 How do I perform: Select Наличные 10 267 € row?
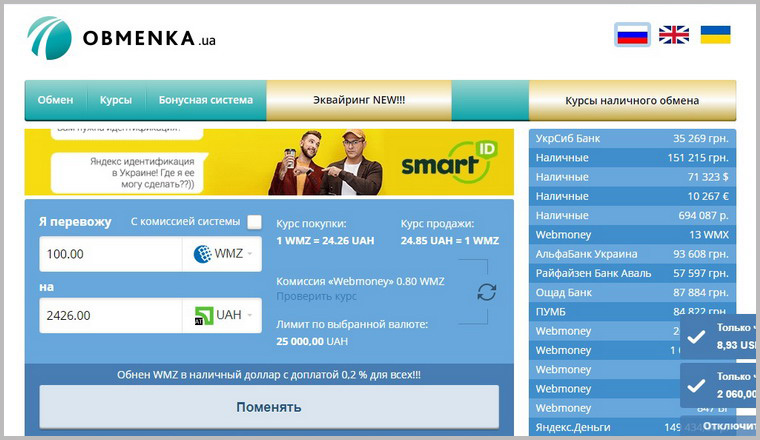pyautogui.click(x=632, y=196)
